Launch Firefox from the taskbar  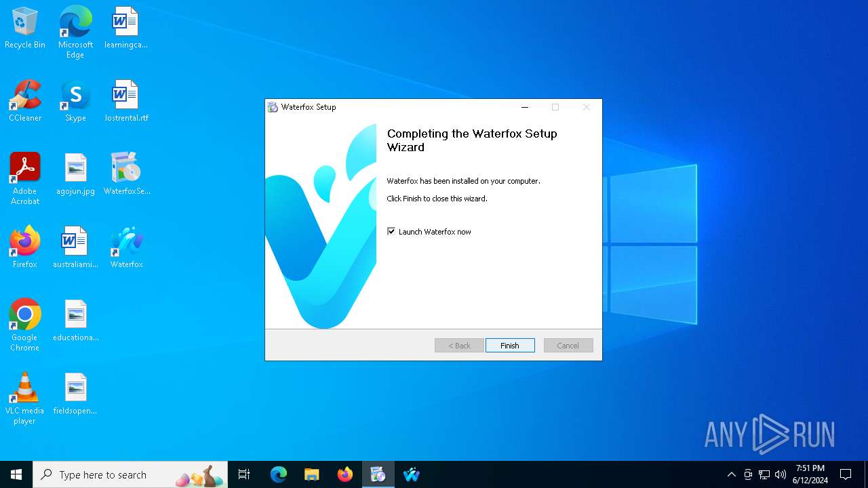(x=345, y=474)
